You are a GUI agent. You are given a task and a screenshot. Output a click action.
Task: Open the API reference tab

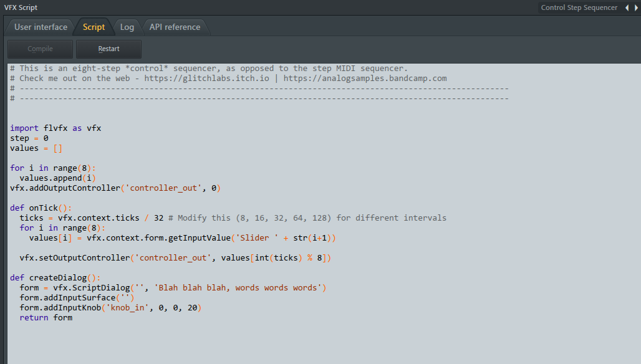tap(175, 27)
